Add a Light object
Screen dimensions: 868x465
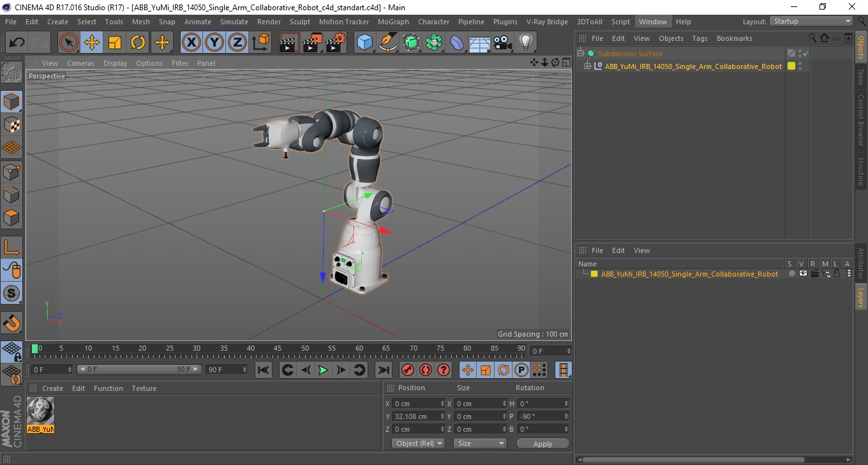click(x=525, y=43)
